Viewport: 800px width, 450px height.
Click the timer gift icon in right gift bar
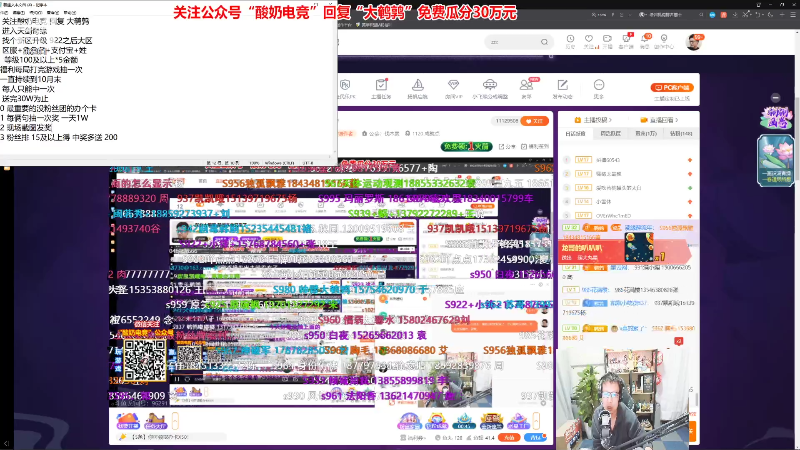click(x=464, y=421)
